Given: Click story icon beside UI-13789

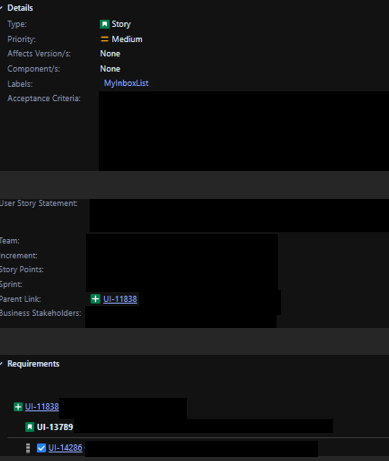Looking at the screenshot, I should (30, 427).
